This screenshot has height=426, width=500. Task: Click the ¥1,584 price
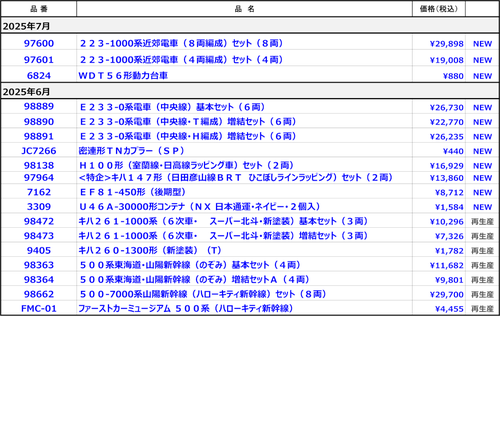[449, 207]
